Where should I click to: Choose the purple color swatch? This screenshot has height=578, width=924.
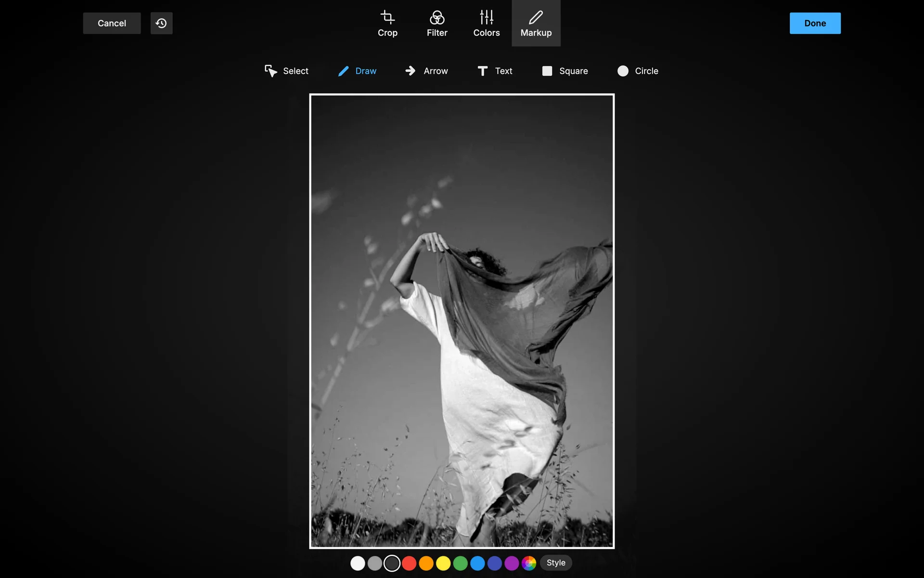pos(512,563)
